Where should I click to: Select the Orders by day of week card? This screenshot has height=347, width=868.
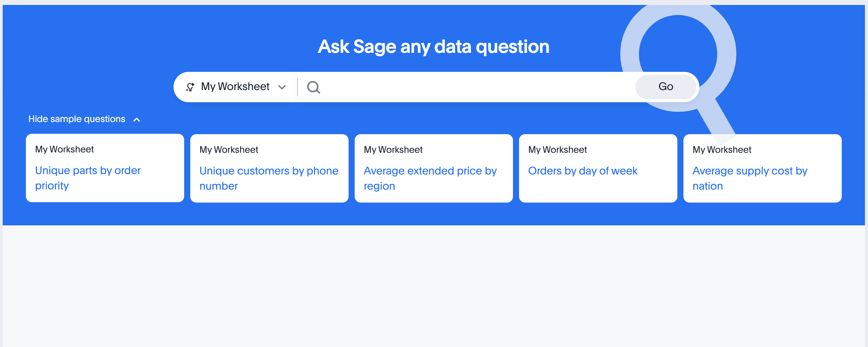pyautogui.click(x=598, y=168)
